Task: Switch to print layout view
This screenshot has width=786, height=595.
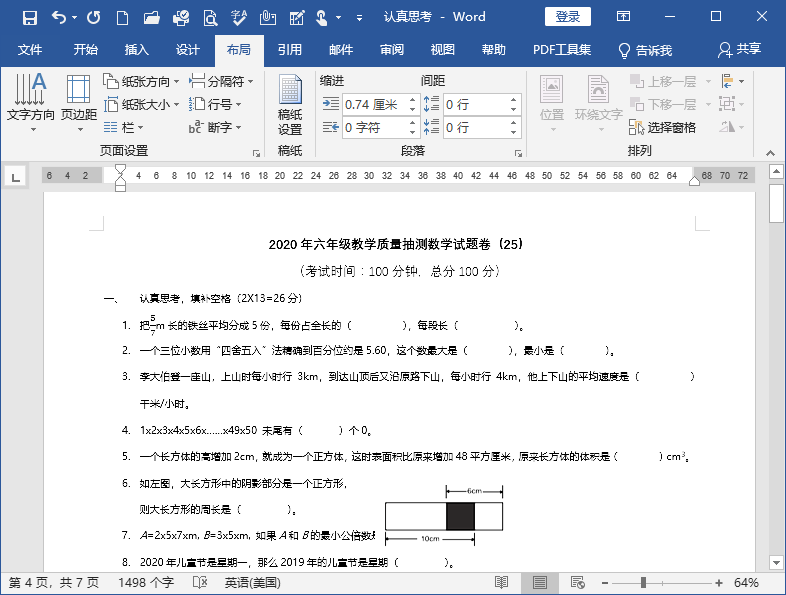Action: point(540,582)
